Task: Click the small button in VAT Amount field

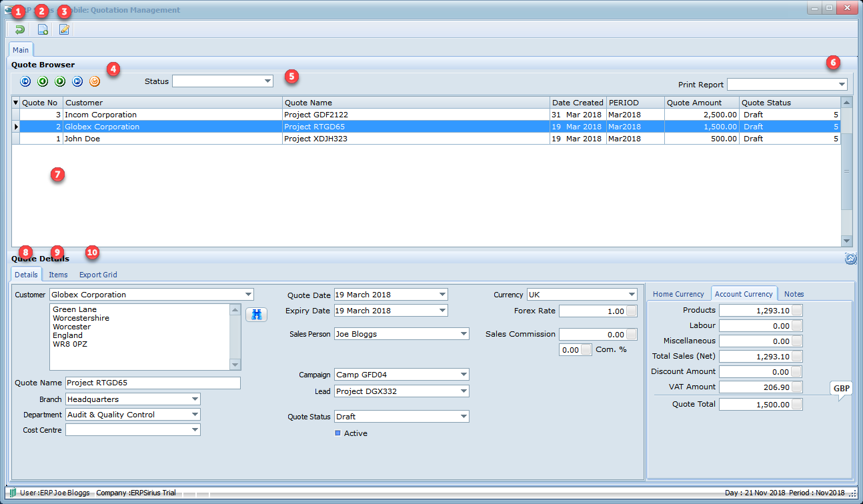Action: point(797,387)
